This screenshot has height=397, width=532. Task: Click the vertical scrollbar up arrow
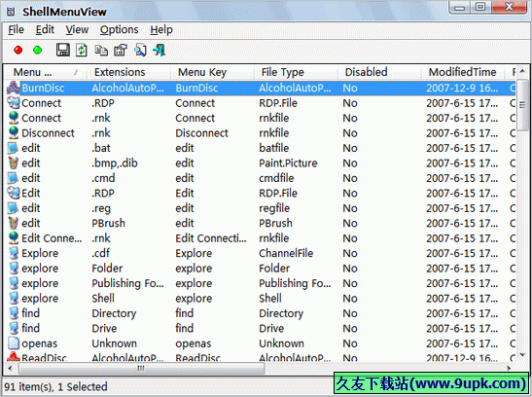(522, 71)
